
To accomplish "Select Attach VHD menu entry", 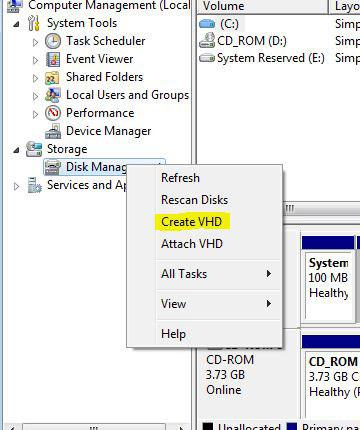I will pos(204,244).
